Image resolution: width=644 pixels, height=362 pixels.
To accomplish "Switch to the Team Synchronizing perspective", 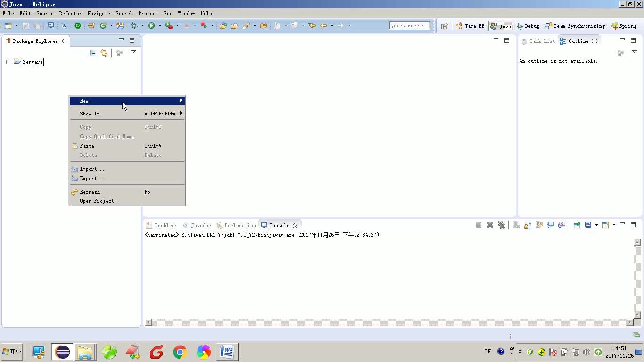I will (575, 26).
